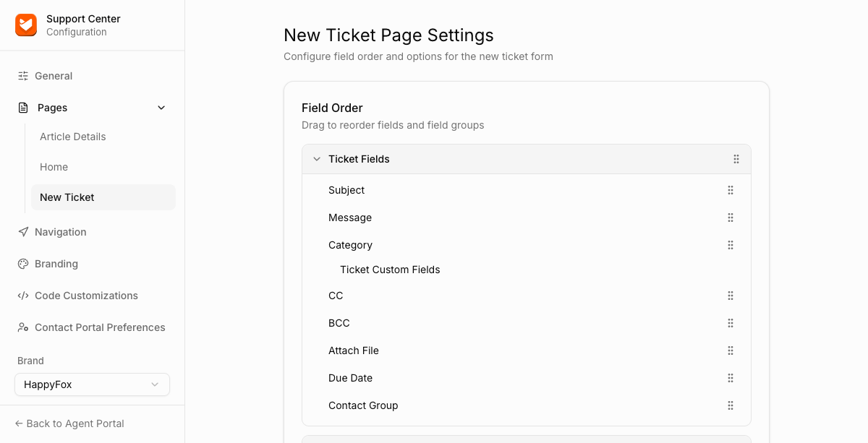The image size is (868, 443).
Task: Click the Code Customizations brackets icon
Action: point(23,296)
